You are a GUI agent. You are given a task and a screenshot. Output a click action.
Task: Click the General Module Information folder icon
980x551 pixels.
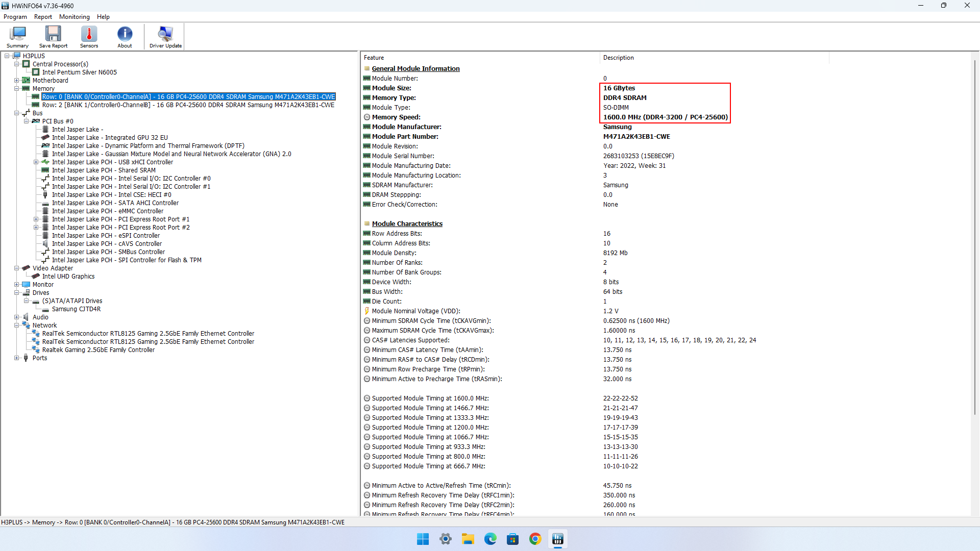tap(366, 69)
